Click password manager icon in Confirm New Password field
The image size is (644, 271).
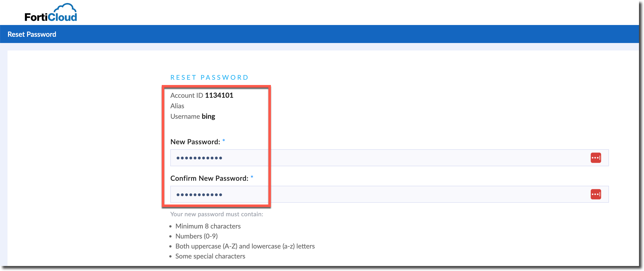click(x=596, y=194)
